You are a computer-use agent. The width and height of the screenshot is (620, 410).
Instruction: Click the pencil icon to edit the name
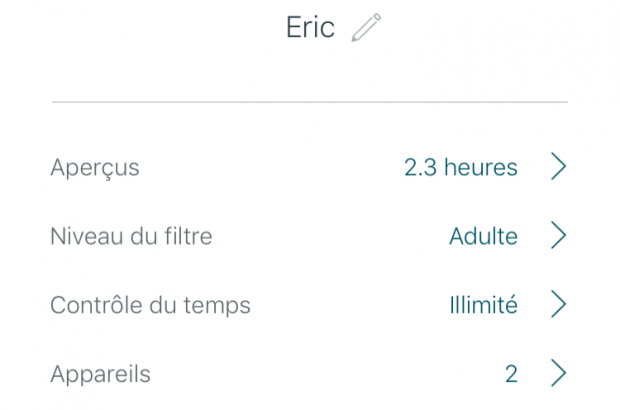(x=366, y=28)
